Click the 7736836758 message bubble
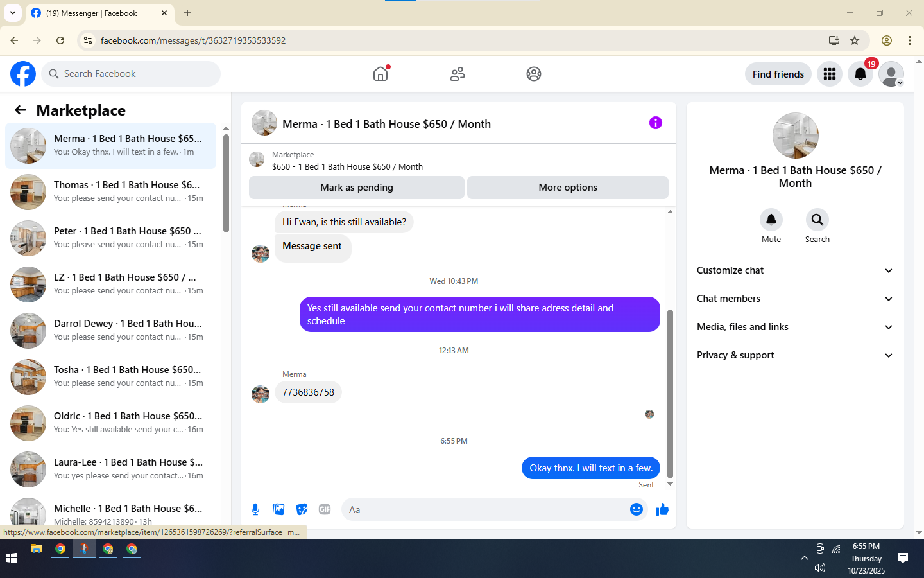This screenshot has width=924, height=578. (x=308, y=392)
